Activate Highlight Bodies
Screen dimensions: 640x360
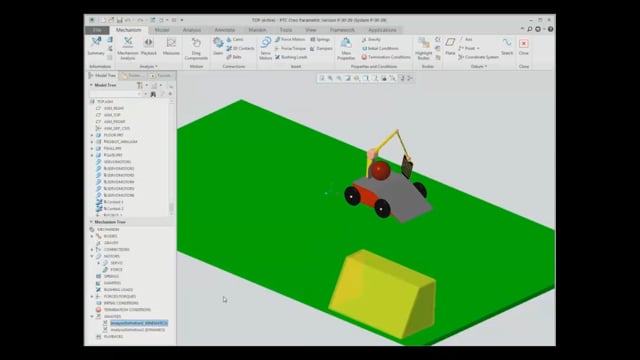click(x=424, y=48)
